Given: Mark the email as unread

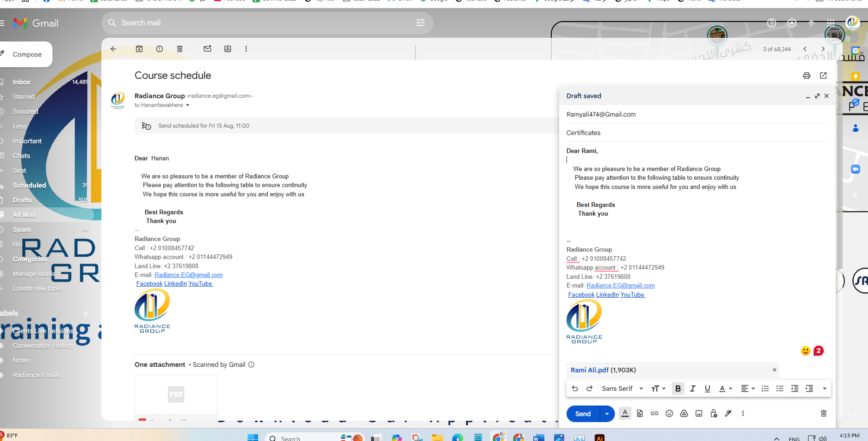Looking at the screenshot, I should pos(207,49).
